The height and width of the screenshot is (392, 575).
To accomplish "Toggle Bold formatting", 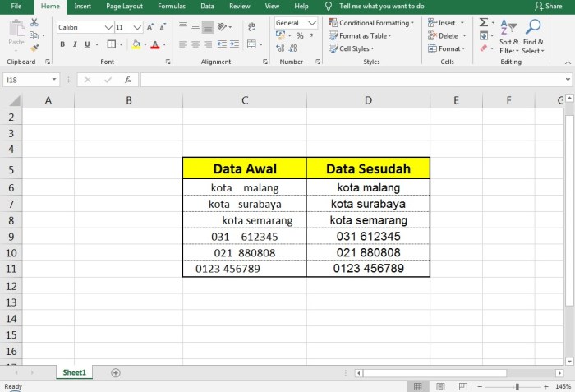I will point(62,44).
